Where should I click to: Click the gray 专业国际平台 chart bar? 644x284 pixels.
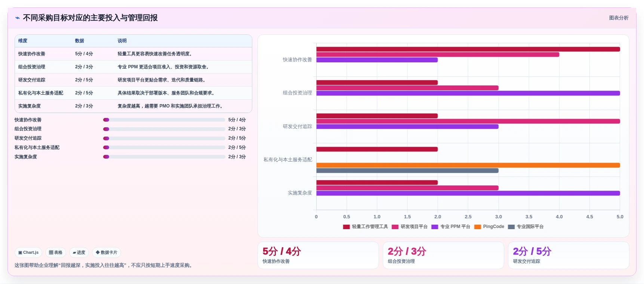[407, 171]
